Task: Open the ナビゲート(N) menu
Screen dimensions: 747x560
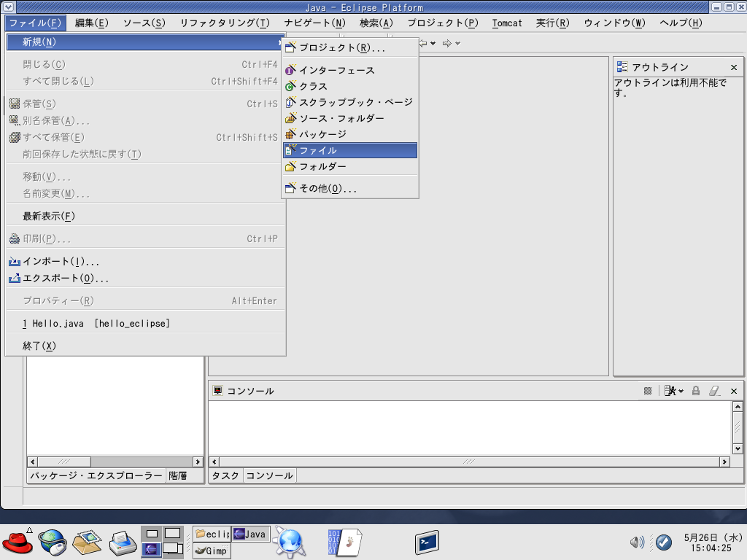Action: coord(314,23)
